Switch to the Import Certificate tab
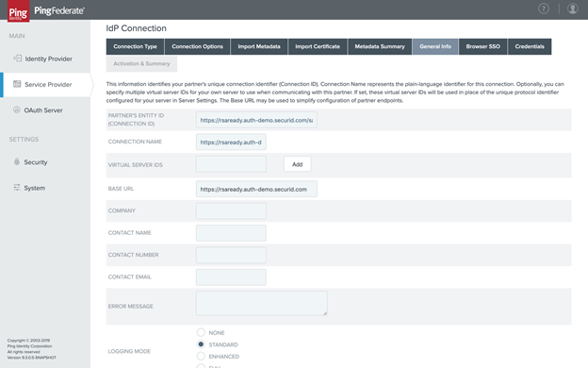The width and height of the screenshot is (588, 368). (318, 46)
